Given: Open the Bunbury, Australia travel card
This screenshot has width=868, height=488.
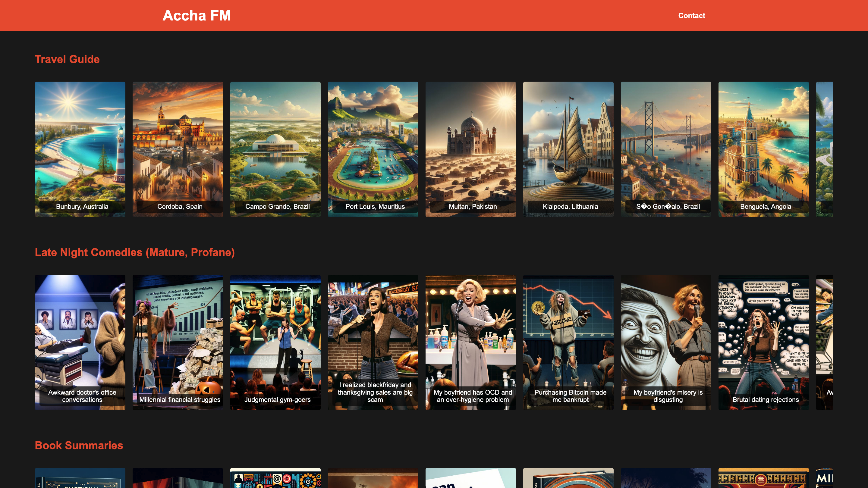Looking at the screenshot, I should click(x=80, y=149).
